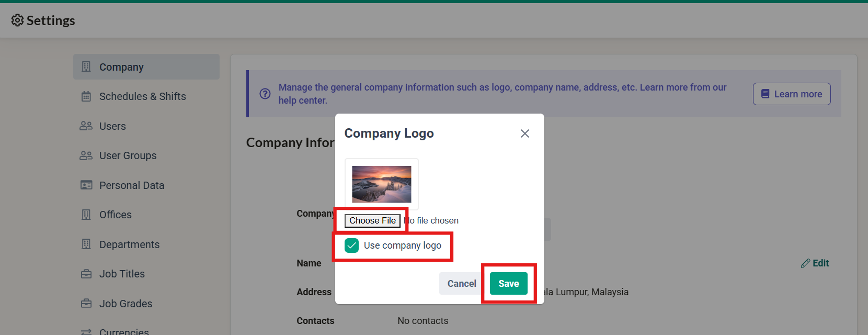Click the book icon in Learn more

(766, 94)
